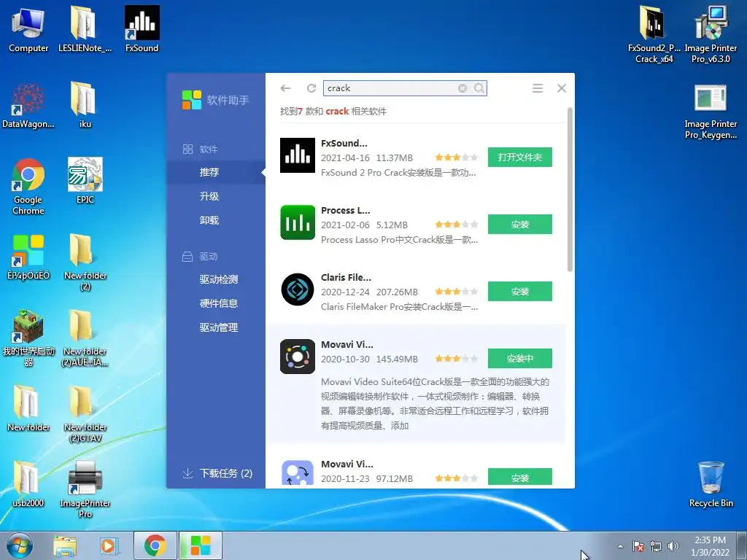Click the FxSound... result title
Screen dimensions: 747x560
coord(344,144)
